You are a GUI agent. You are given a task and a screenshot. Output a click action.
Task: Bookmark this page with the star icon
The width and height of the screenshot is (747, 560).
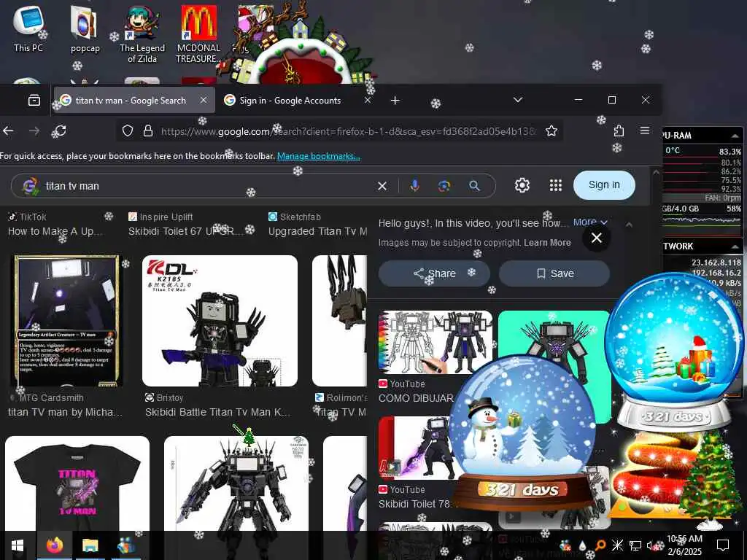(x=551, y=131)
